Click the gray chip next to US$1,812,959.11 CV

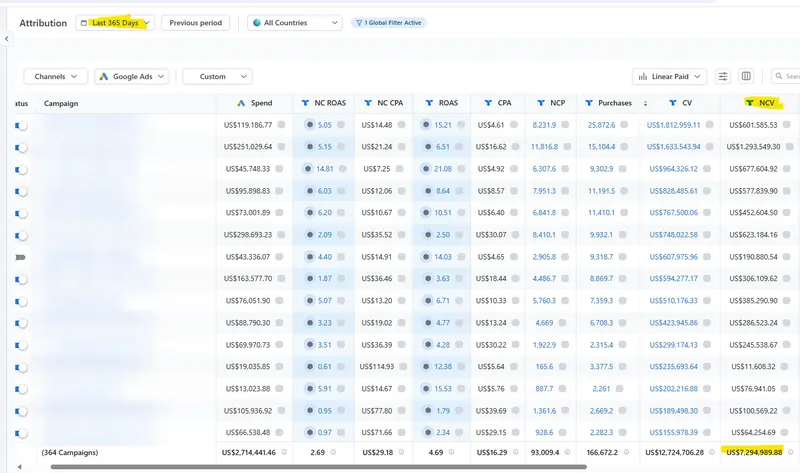click(709, 125)
